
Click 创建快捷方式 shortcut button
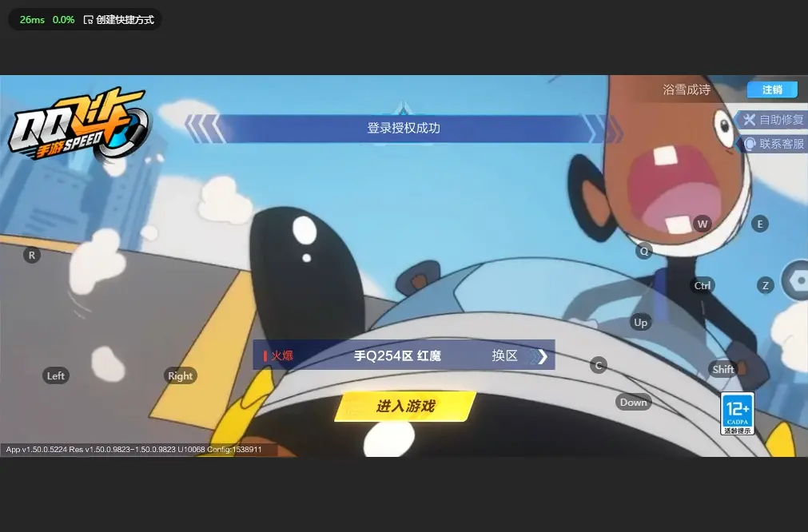pos(119,19)
